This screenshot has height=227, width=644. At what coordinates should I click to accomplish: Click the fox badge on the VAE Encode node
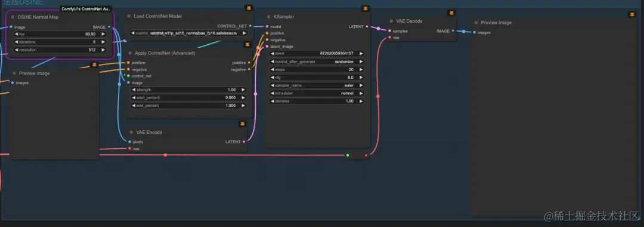click(243, 124)
